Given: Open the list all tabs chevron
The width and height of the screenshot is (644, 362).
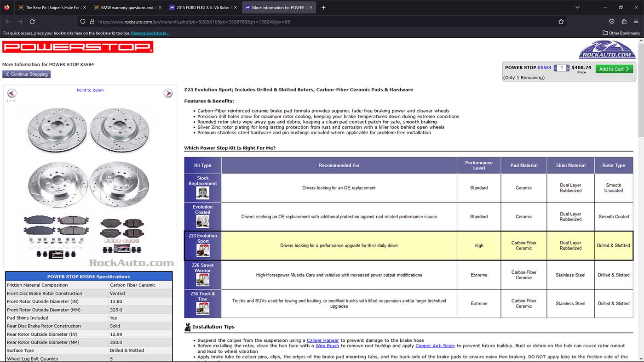Looking at the screenshot, I should (x=577, y=7).
